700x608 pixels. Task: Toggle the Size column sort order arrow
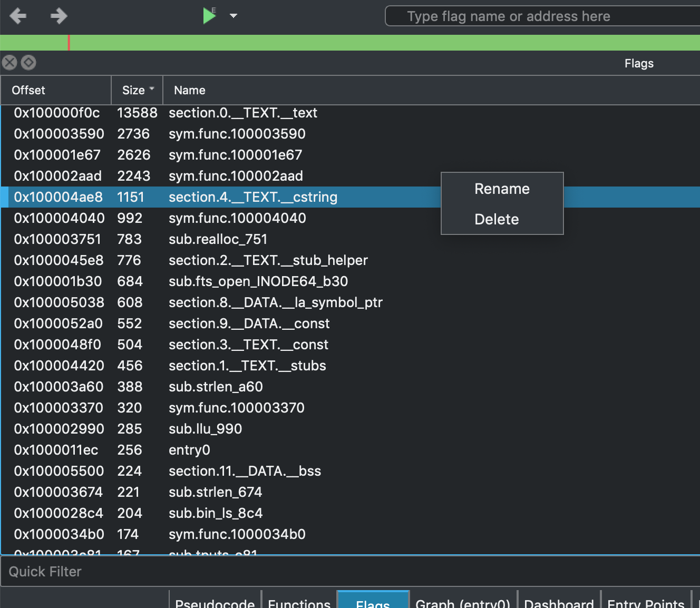(x=151, y=88)
